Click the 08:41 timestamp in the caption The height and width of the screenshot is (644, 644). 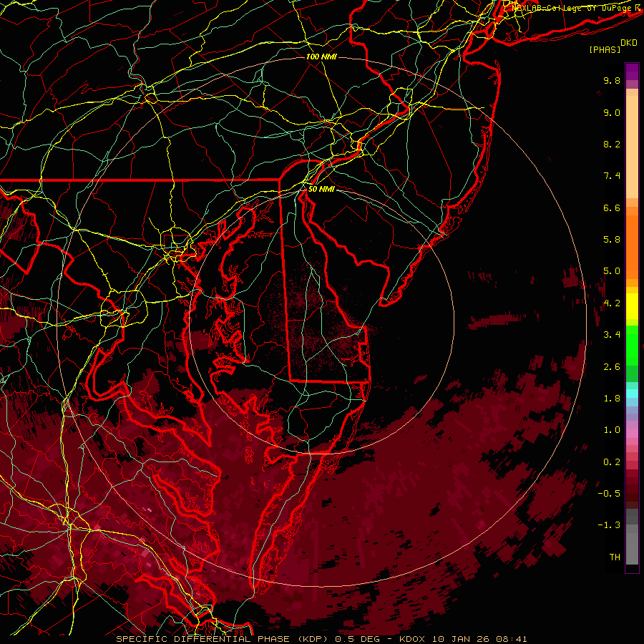coord(512,639)
